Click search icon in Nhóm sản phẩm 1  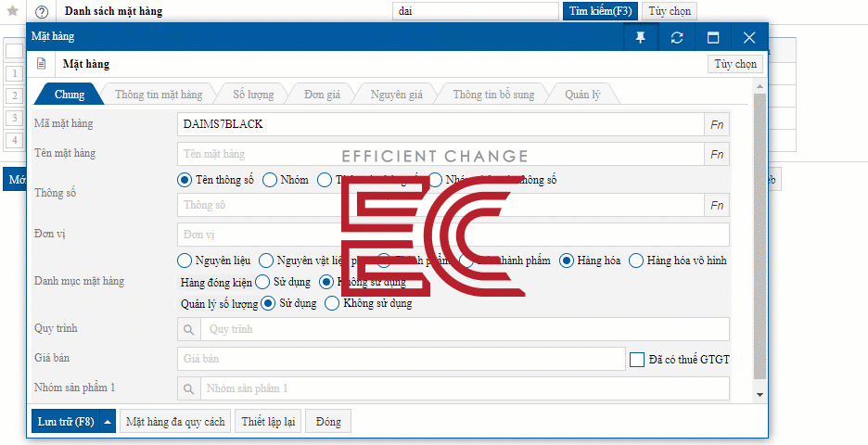[x=189, y=388]
